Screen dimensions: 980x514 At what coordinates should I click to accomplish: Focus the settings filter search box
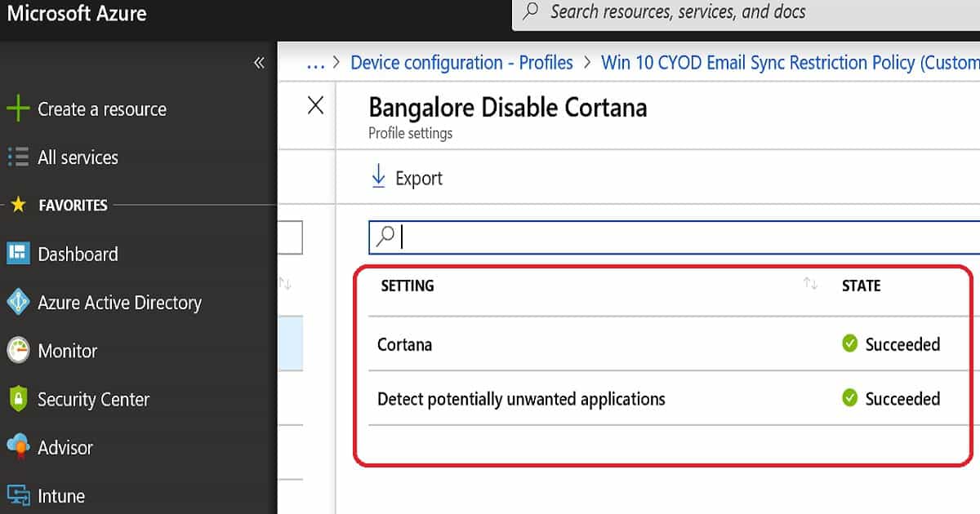point(674,237)
